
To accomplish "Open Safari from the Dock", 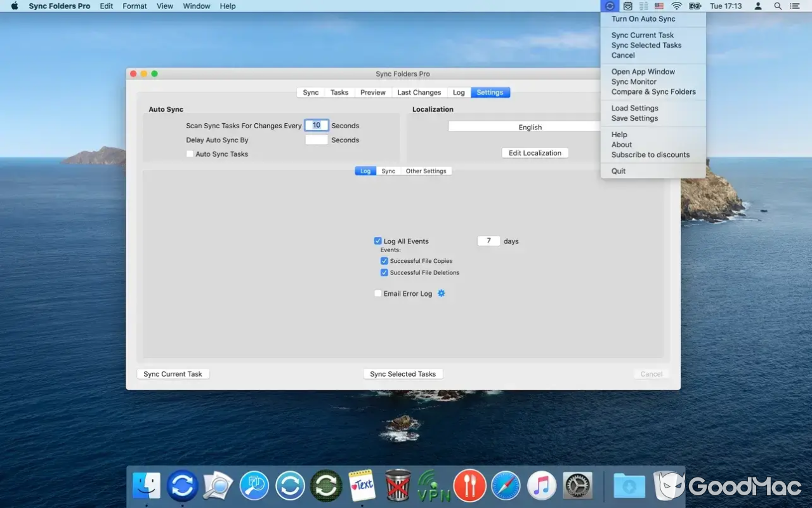I will pos(506,485).
